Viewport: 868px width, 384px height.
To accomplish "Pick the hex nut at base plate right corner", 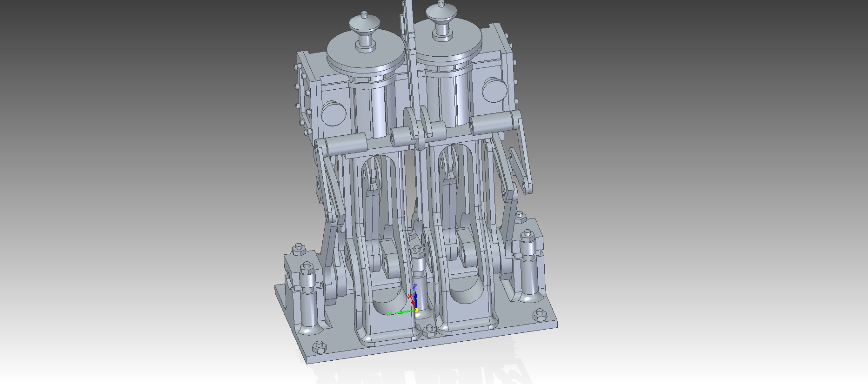I will click(540, 315).
